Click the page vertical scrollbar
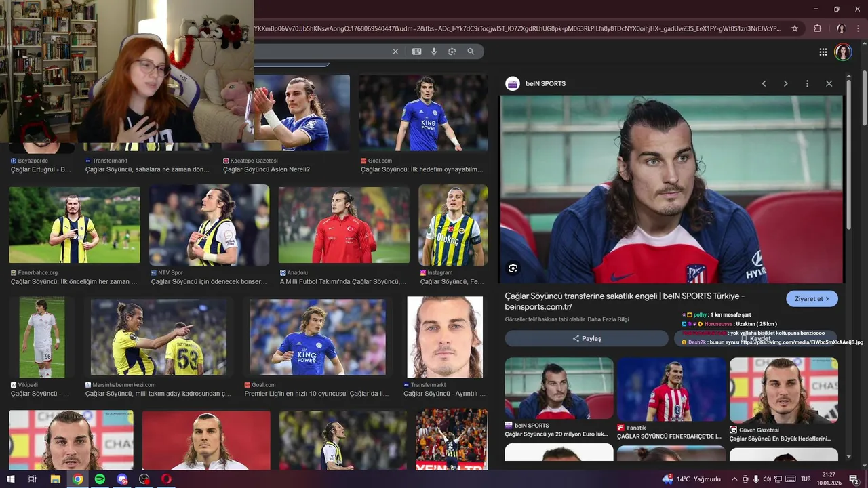 tap(865, 98)
